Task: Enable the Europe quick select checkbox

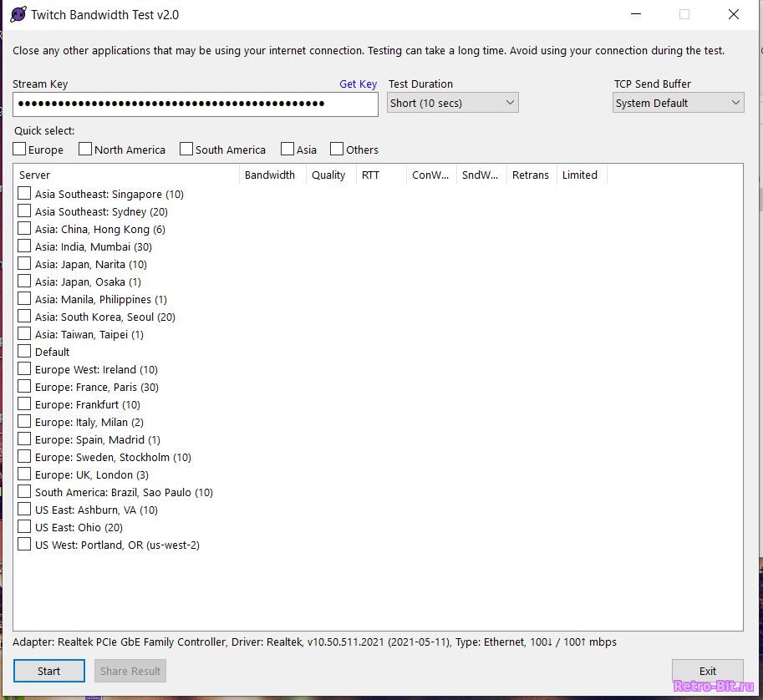Action: (x=18, y=149)
